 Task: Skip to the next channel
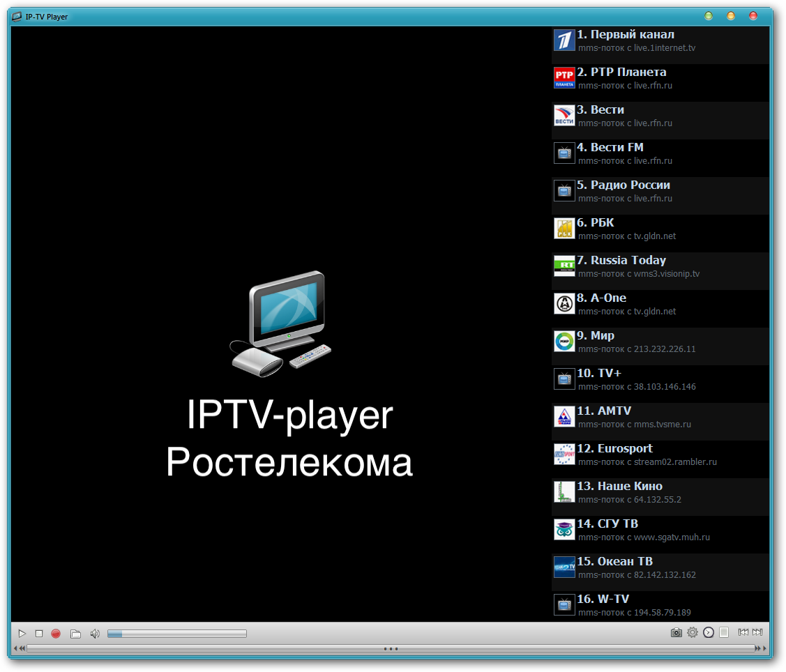pyautogui.click(x=757, y=632)
